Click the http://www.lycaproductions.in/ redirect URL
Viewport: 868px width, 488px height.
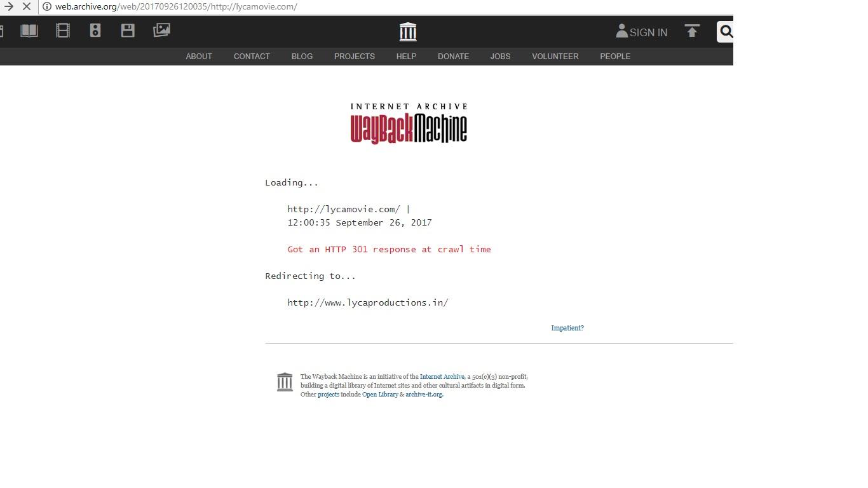pos(368,302)
